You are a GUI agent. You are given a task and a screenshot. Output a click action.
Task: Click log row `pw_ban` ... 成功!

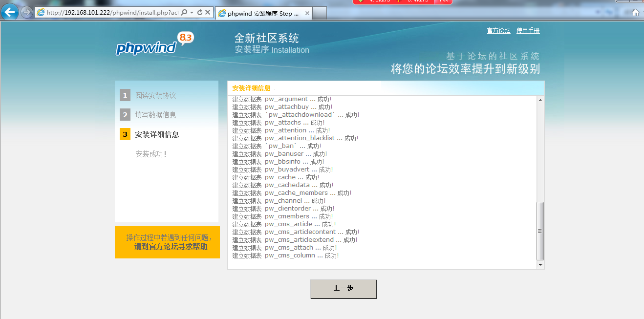click(277, 146)
